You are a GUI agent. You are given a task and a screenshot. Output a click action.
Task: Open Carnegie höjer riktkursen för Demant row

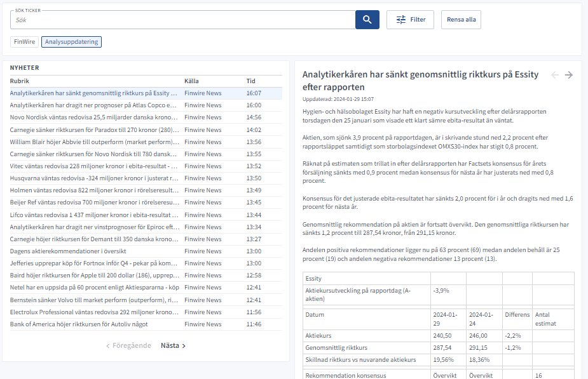[146, 239]
